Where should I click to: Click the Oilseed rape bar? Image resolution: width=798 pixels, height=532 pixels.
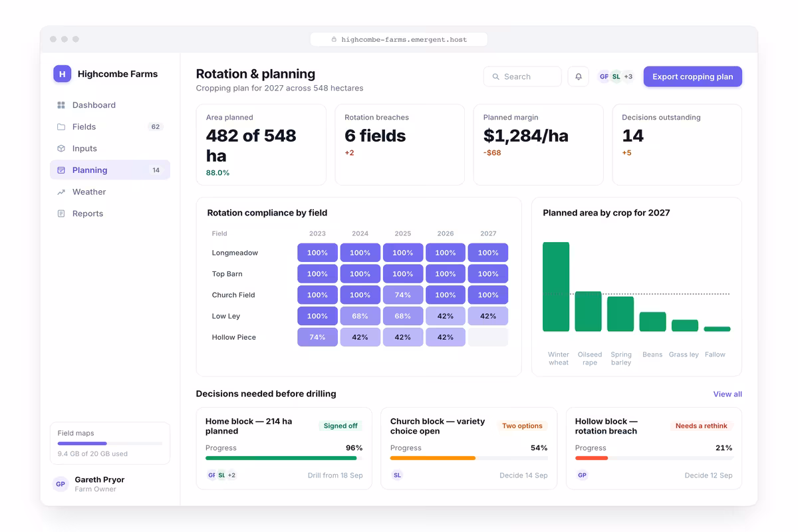point(588,311)
